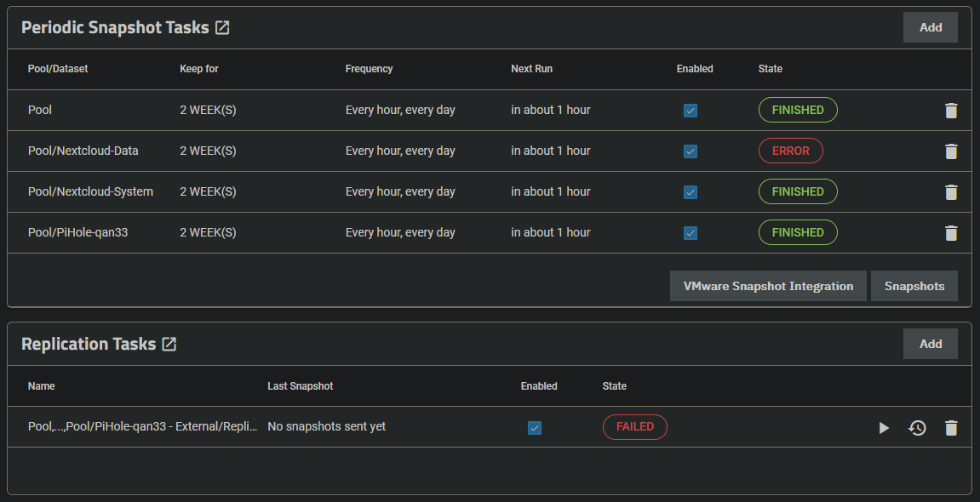Click the FAILED replication state badge

[x=634, y=426]
